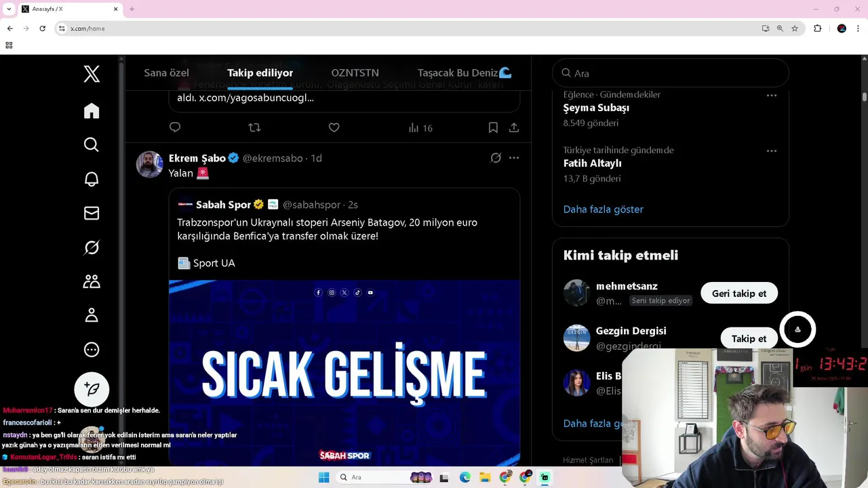Go back in the browser

click(9, 28)
